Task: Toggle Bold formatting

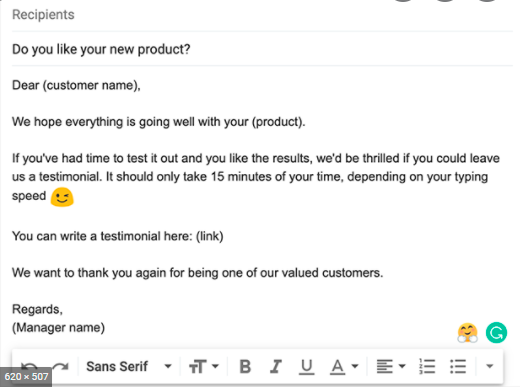Action: [245, 366]
